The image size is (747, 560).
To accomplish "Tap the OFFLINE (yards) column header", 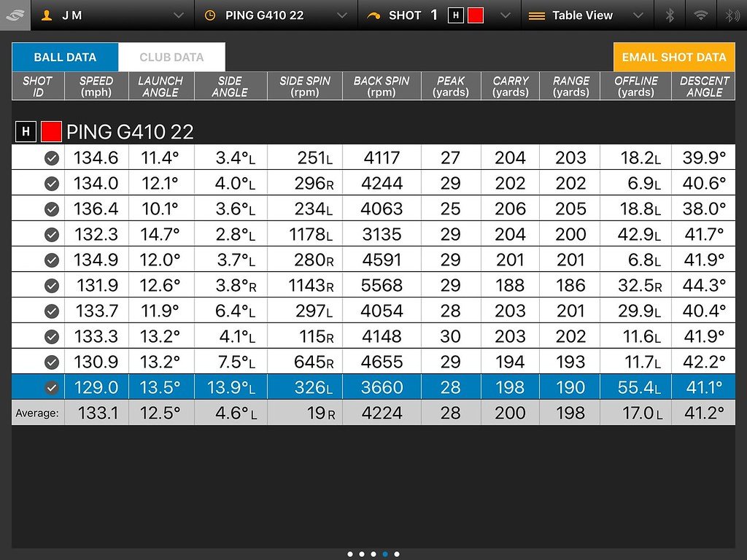I will (x=635, y=86).
